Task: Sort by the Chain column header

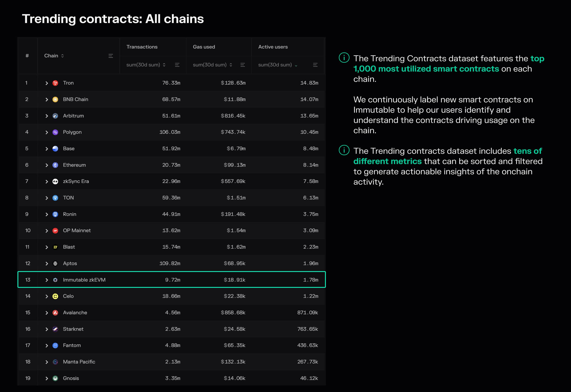Action: [54, 56]
